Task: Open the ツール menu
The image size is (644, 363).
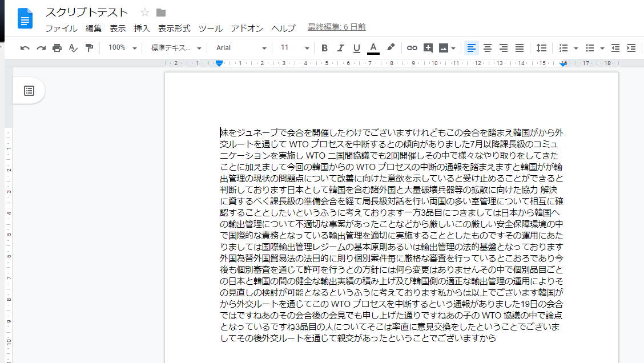Action: (210, 29)
